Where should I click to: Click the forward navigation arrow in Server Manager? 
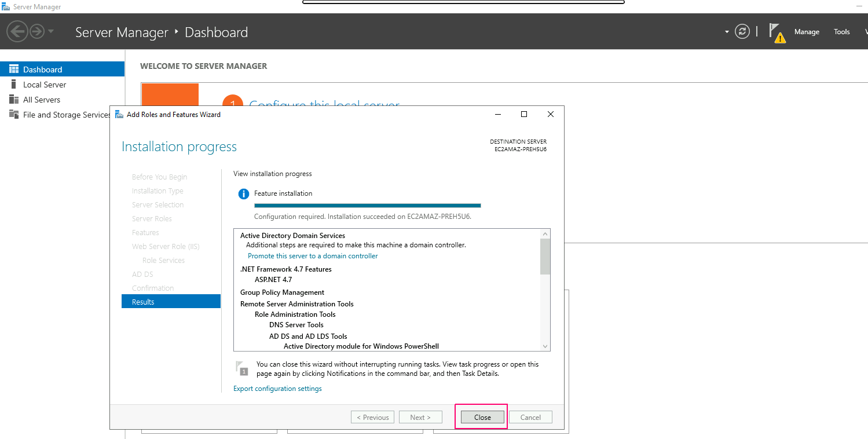[37, 31]
